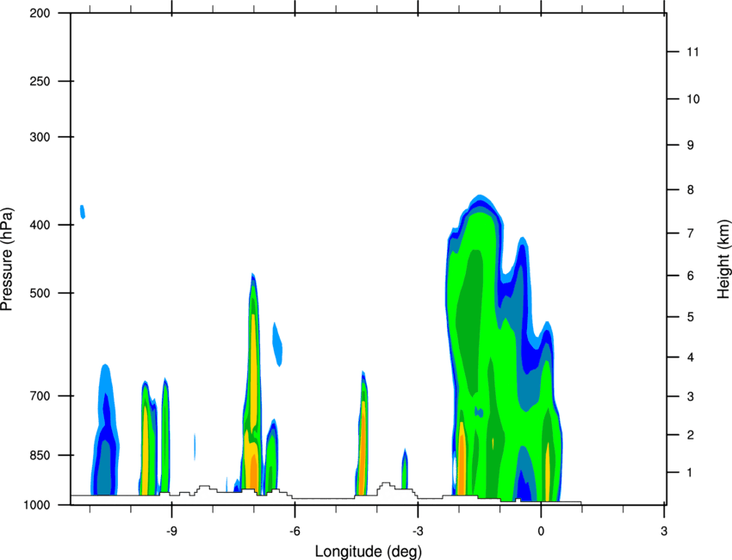Select the 300 pressure tick label
Image resolution: width=732 pixels, height=560 pixels.
(40, 137)
